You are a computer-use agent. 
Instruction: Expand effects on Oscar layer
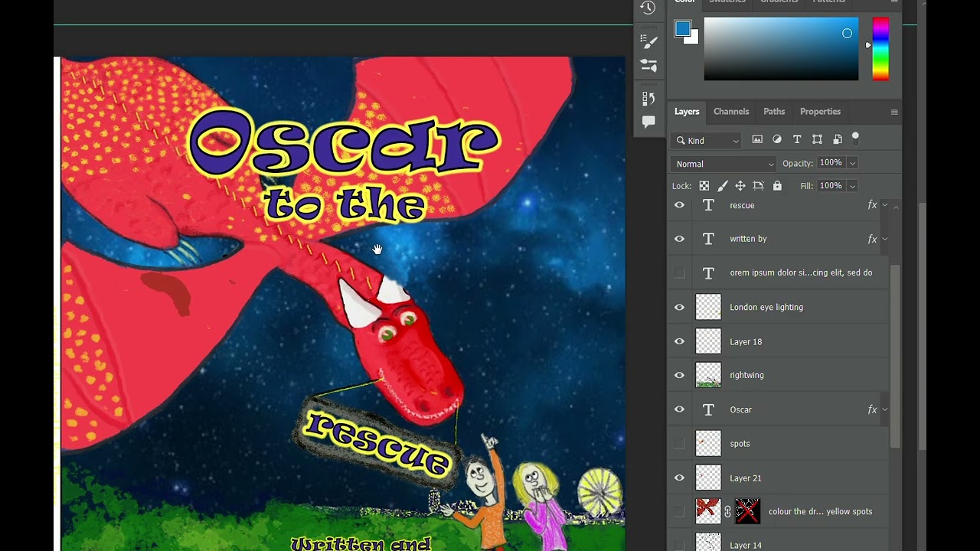pos(885,409)
